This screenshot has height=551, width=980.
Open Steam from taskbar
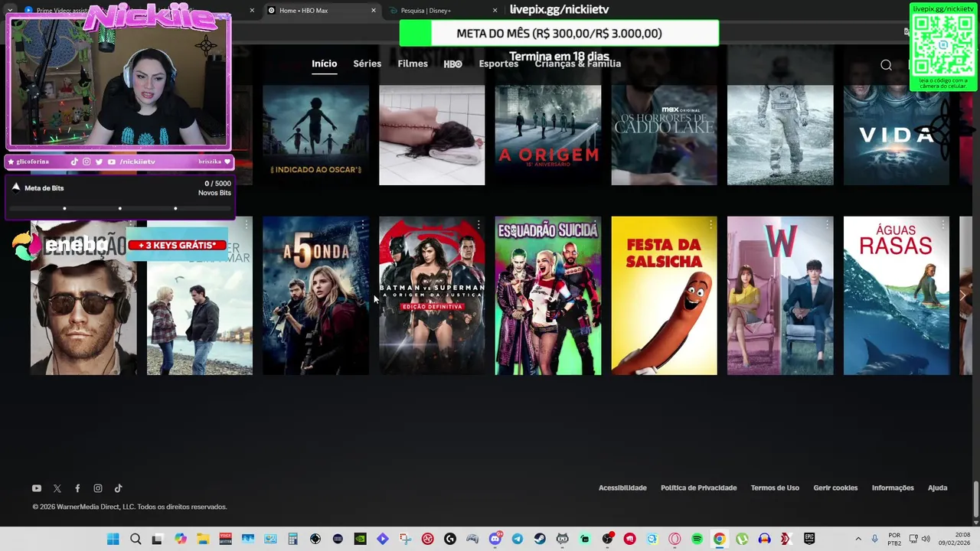(540, 539)
